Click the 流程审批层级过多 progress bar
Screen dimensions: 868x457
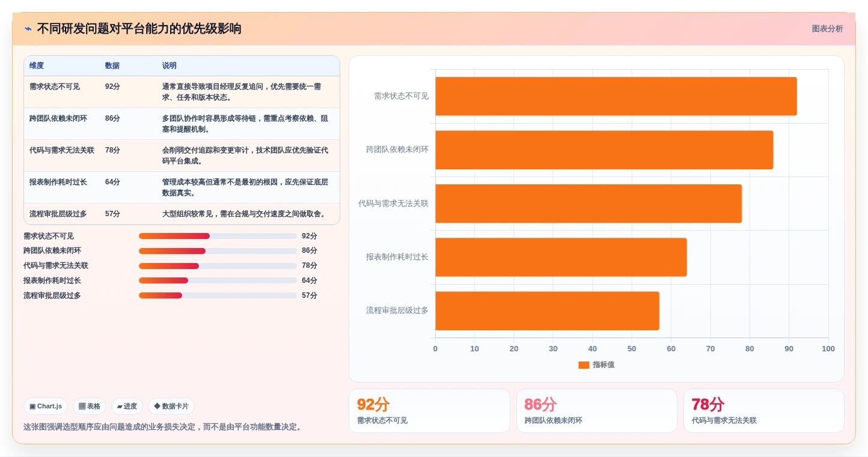[218, 295]
